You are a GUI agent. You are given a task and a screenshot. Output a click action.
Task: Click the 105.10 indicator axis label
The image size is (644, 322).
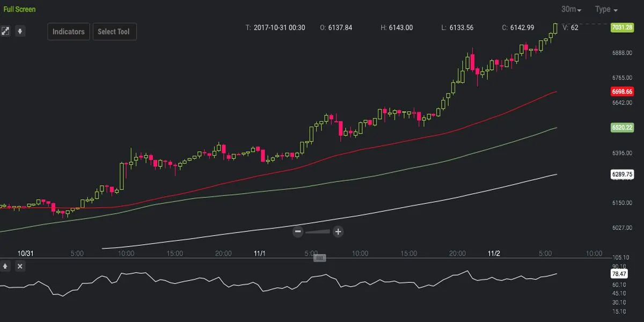tap(621, 259)
